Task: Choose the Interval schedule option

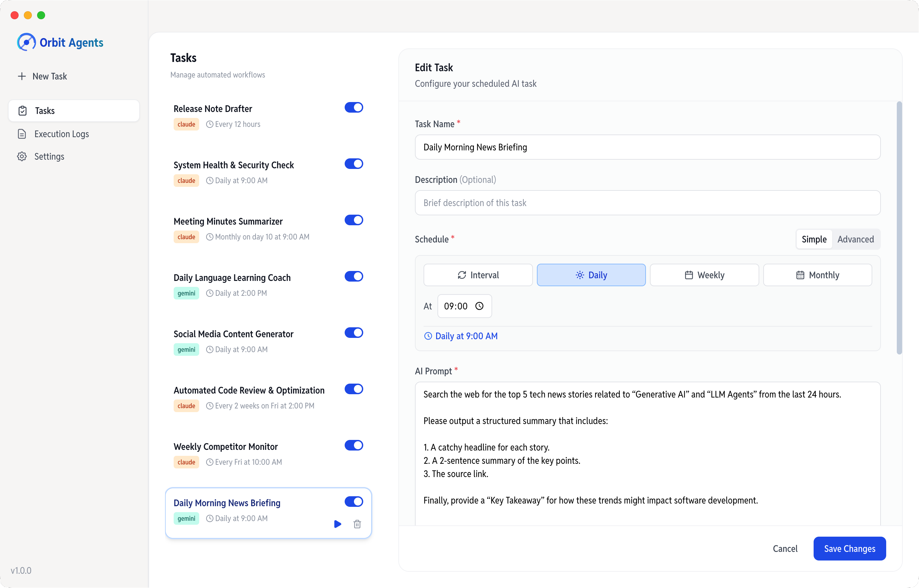Action: (478, 275)
